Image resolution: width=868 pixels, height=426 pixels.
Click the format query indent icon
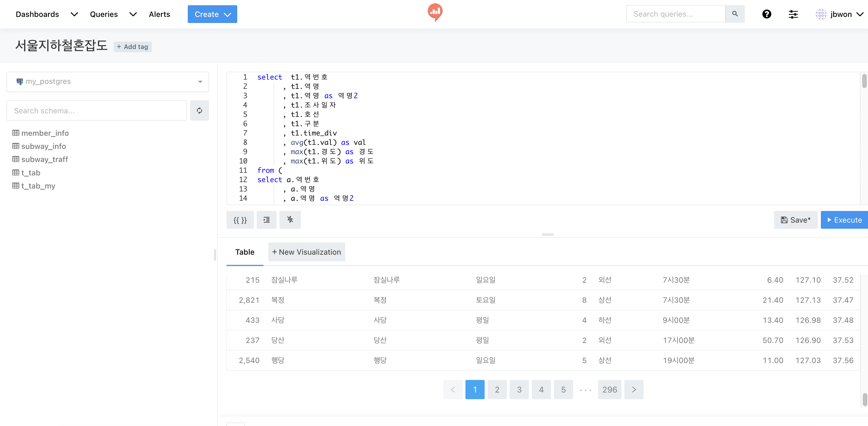(x=267, y=220)
